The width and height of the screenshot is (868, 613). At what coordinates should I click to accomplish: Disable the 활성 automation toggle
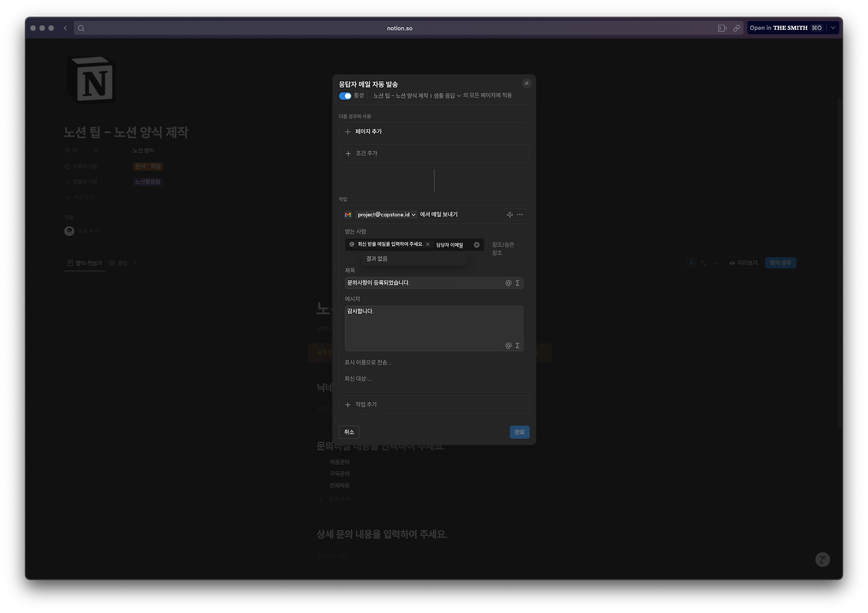click(345, 96)
